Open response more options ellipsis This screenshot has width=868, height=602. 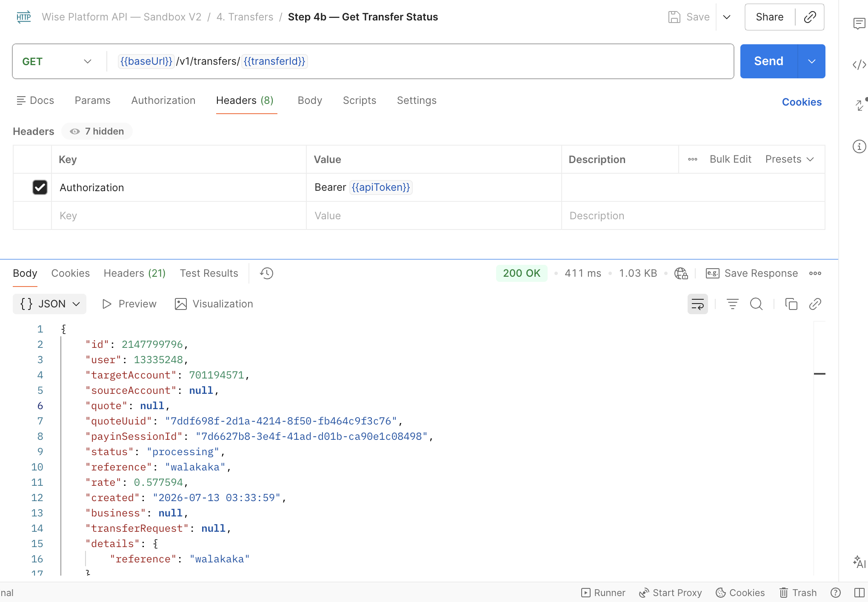pos(815,273)
